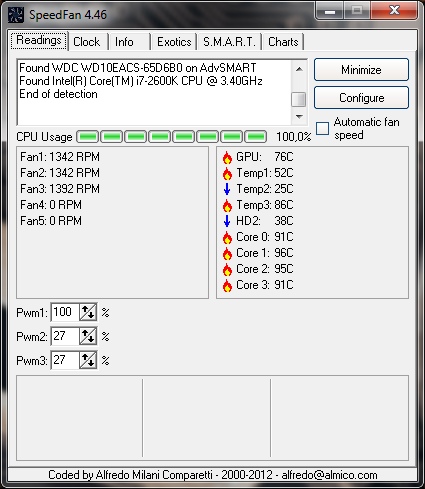
Task: Click the Configure button
Action: pos(361,98)
